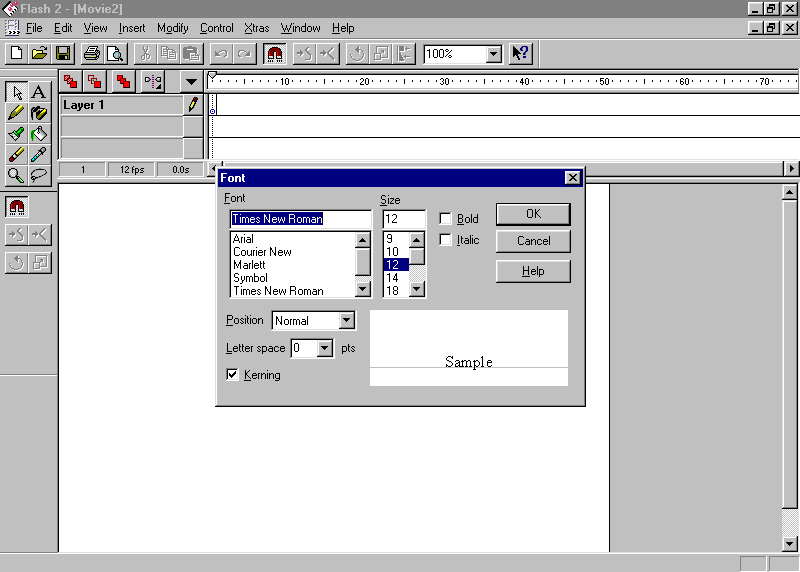Click the context Help arrow-question icon
Screen dimensions: 800x572
click(521, 54)
